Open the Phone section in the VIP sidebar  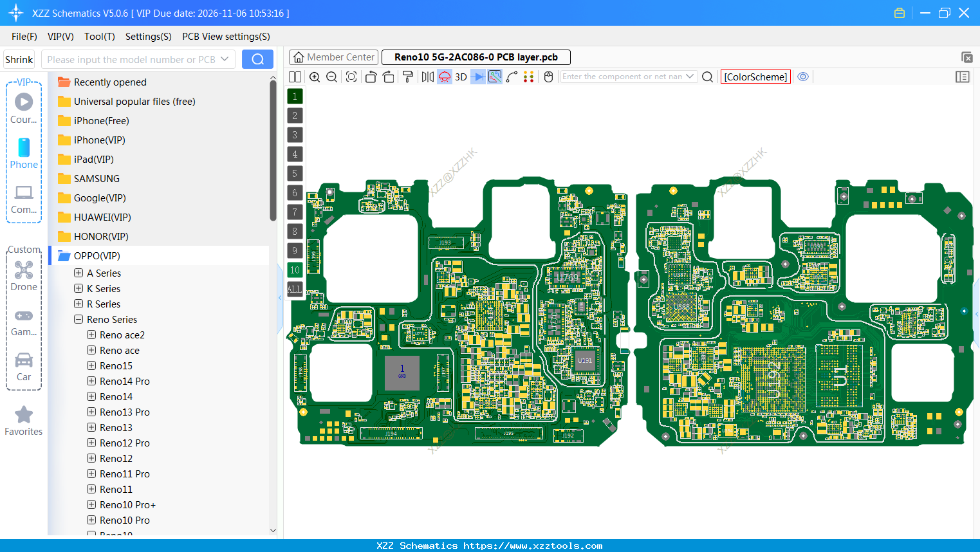pos(24,154)
